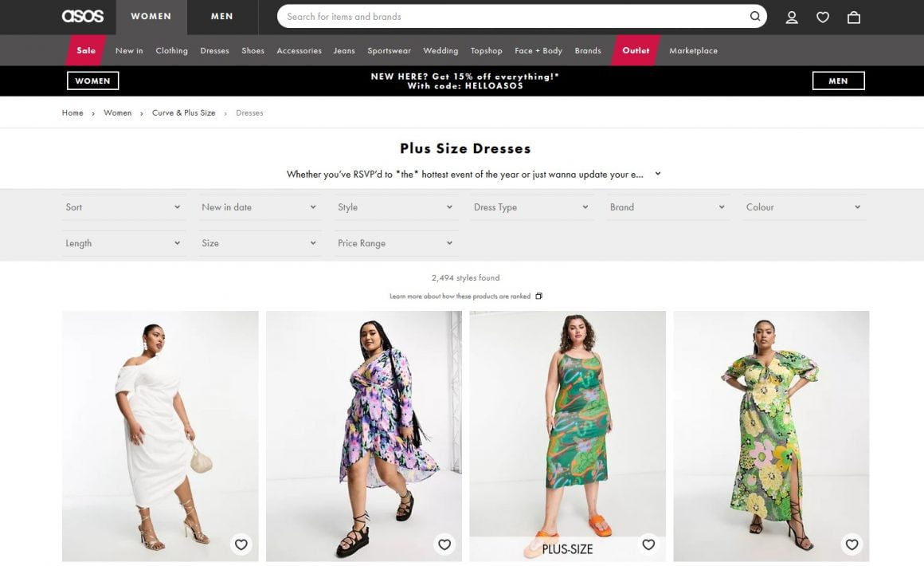This screenshot has height=566, width=924.
Task: Open the Sale menu
Action: 86,50
